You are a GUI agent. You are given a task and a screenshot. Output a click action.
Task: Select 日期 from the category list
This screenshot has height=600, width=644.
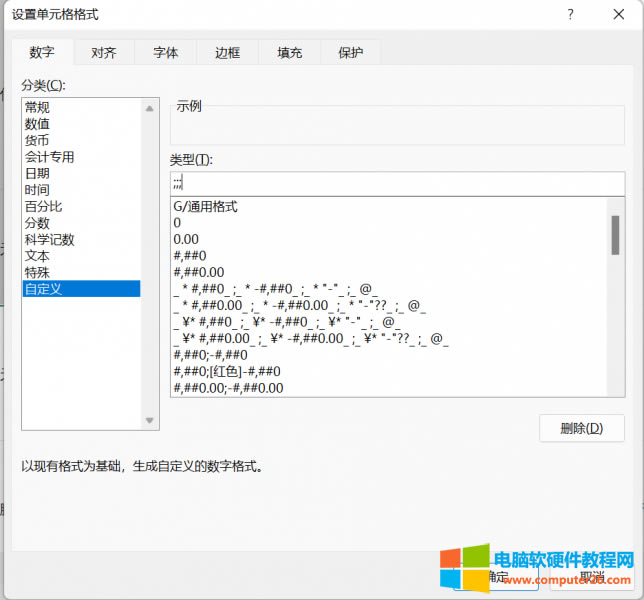pyautogui.click(x=37, y=173)
